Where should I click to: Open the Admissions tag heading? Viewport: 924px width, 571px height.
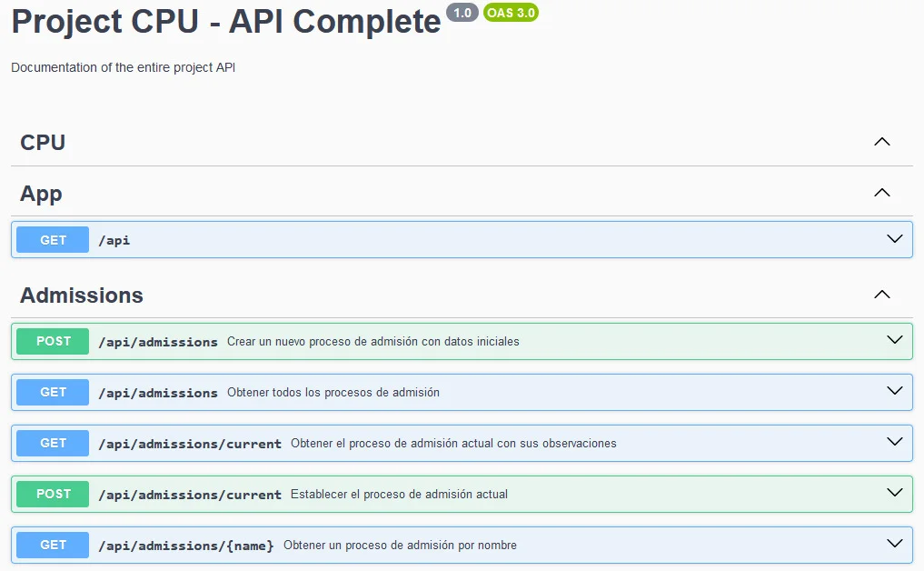tap(82, 296)
